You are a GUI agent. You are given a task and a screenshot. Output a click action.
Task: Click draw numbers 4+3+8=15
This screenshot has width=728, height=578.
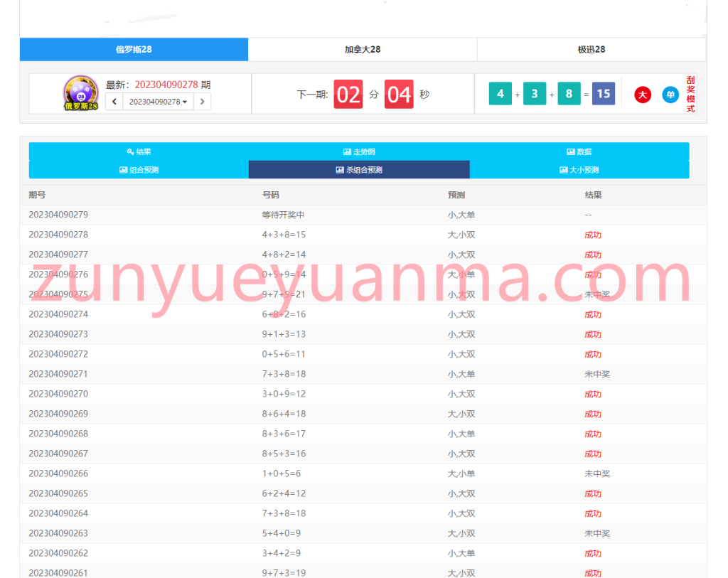(284, 235)
